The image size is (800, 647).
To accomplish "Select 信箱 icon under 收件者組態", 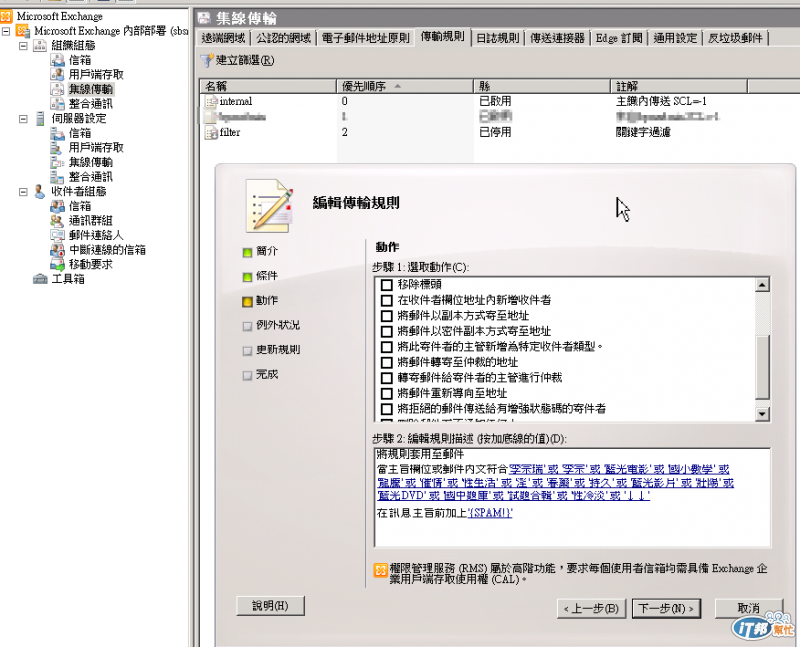I will 57,206.
